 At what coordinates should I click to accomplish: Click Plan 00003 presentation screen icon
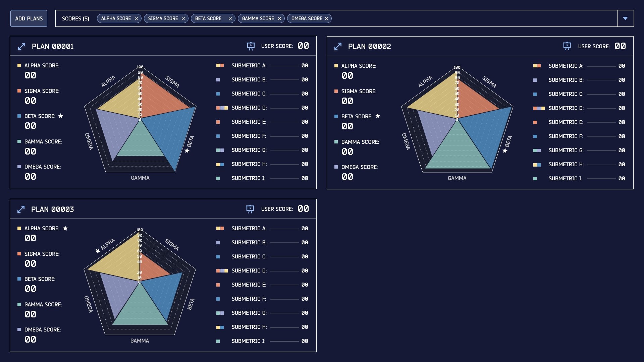coord(250,209)
